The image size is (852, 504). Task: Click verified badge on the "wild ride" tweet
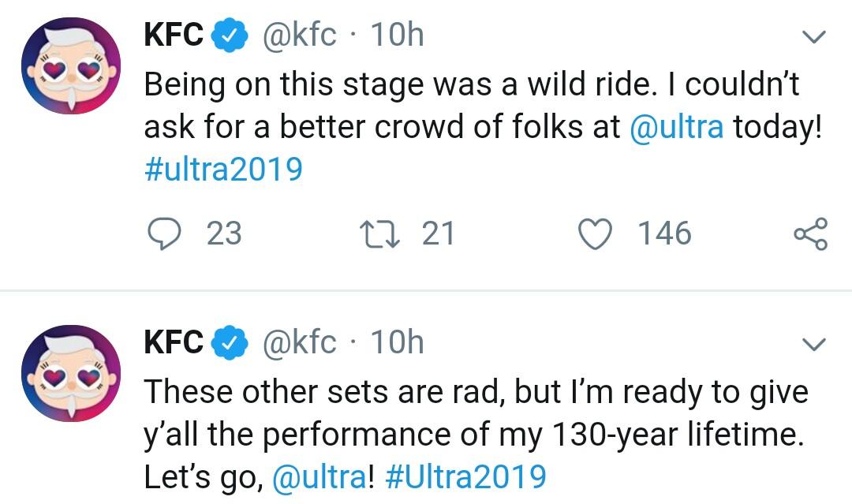[x=230, y=35]
